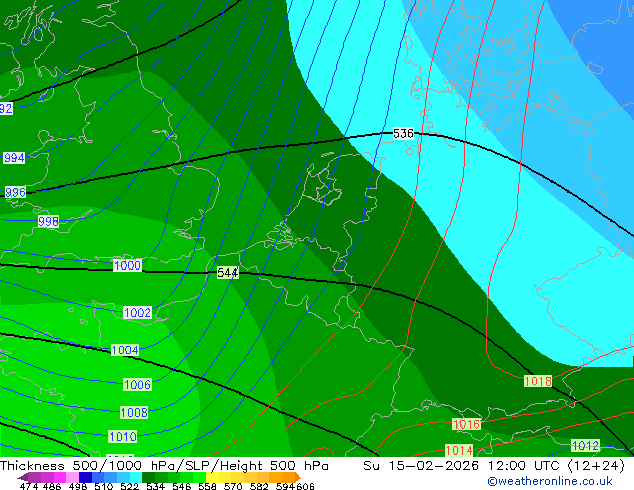
Task: Click the 1012 blue isobar label
Action: pos(585,446)
